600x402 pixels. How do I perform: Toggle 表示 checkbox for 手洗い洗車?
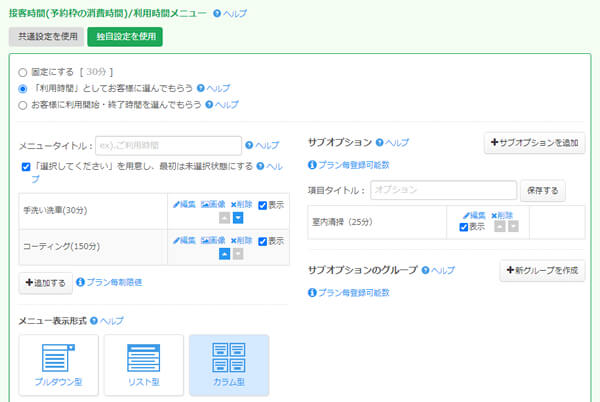(x=262, y=205)
